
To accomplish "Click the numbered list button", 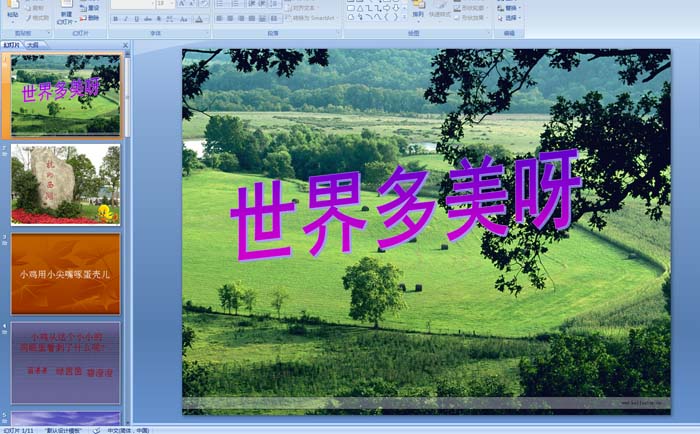I will coord(236,4).
